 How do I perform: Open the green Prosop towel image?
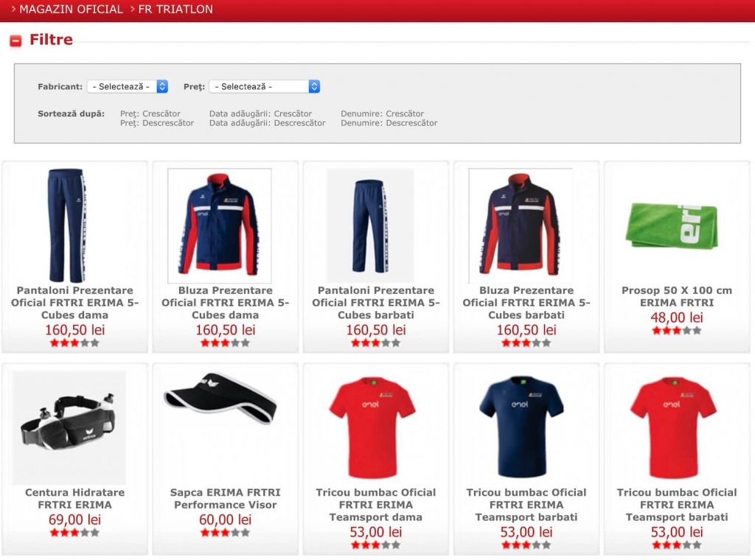pos(676,225)
